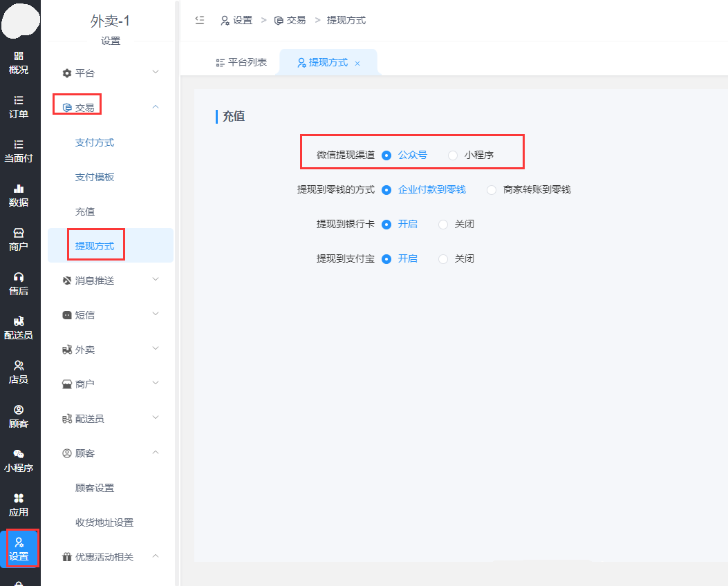Image resolution: width=728 pixels, height=586 pixels.
Task: Click the 顾客 person icon in settings menu
Action: coord(67,453)
